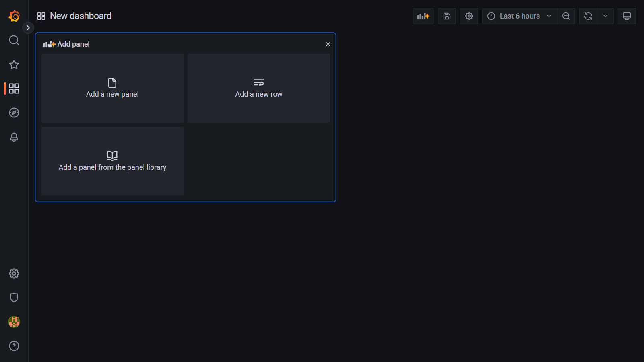Screen dimensions: 644x362
Task: Open the Last 6 hours time picker
Action: click(x=519, y=16)
